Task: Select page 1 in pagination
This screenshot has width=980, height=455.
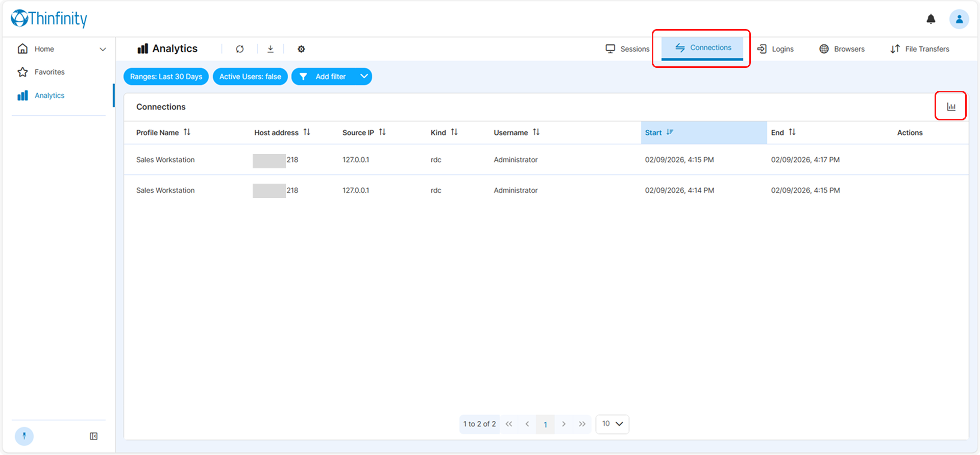Action: (x=545, y=424)
